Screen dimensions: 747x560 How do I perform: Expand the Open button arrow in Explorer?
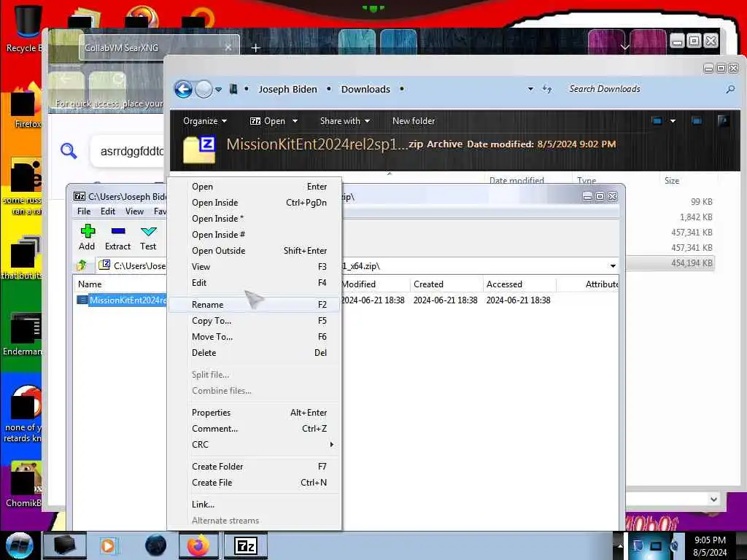(x=295, y=121)
